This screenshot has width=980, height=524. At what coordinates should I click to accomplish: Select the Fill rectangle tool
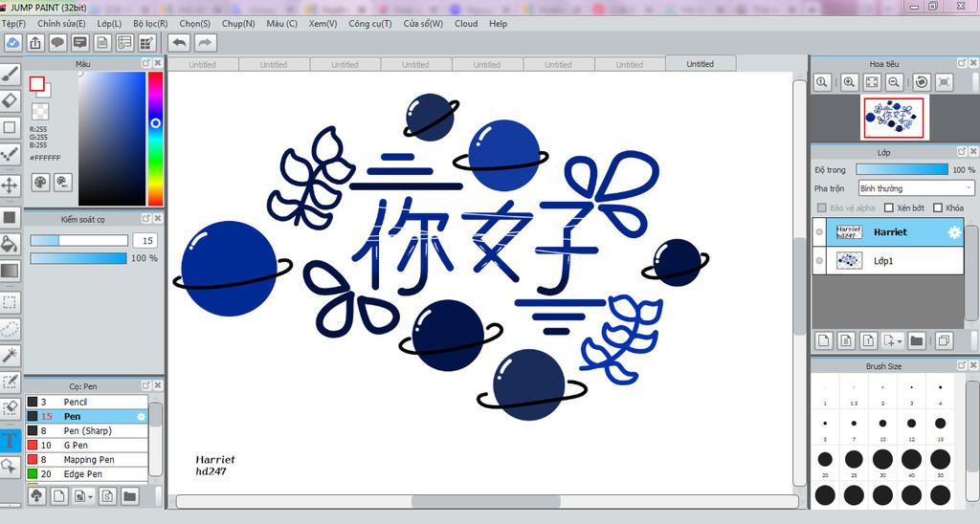point(10,217)
